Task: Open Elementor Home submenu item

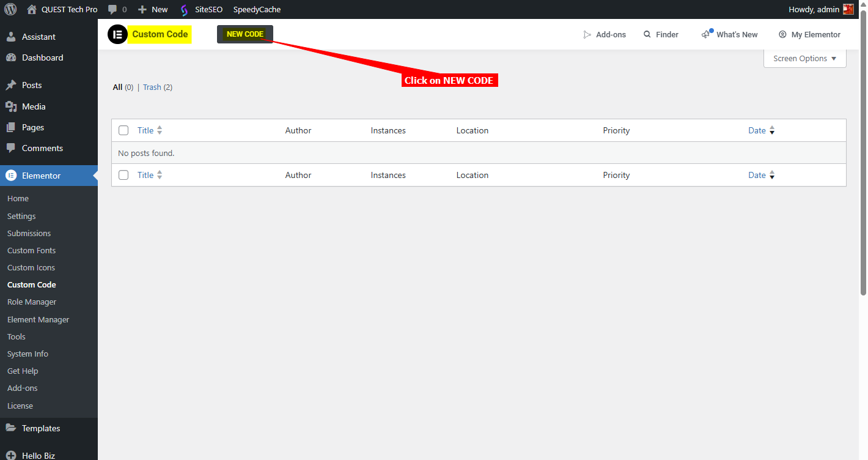Action: [x=18, y=199]
